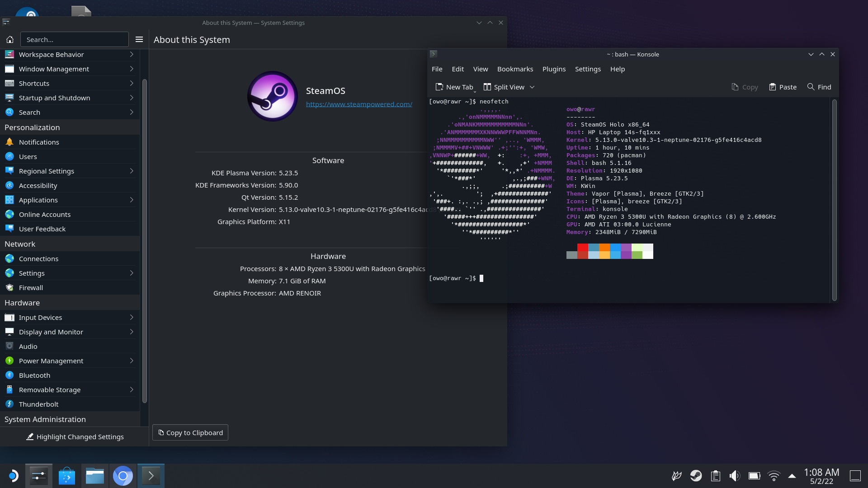Expand the Personalization settings section
This screenshot has width=868, height=488.
coord(32,127)
